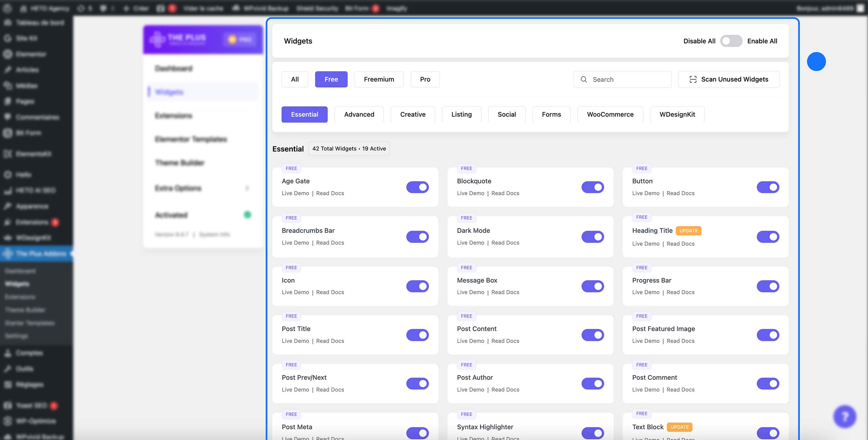Click The Plus Addons icon in the admin sidebar
The width and height of the screenshot is (868, 440).
(8, 253)
